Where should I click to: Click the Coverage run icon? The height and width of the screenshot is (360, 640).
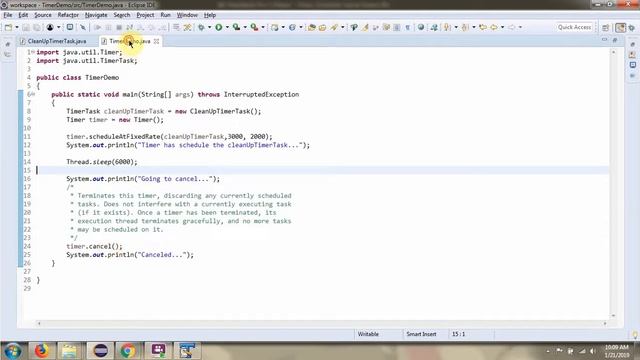(236, 27)
